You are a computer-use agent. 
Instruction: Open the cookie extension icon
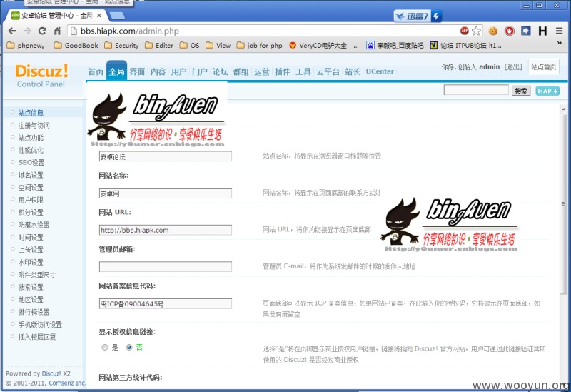click(x=492, y=31)
